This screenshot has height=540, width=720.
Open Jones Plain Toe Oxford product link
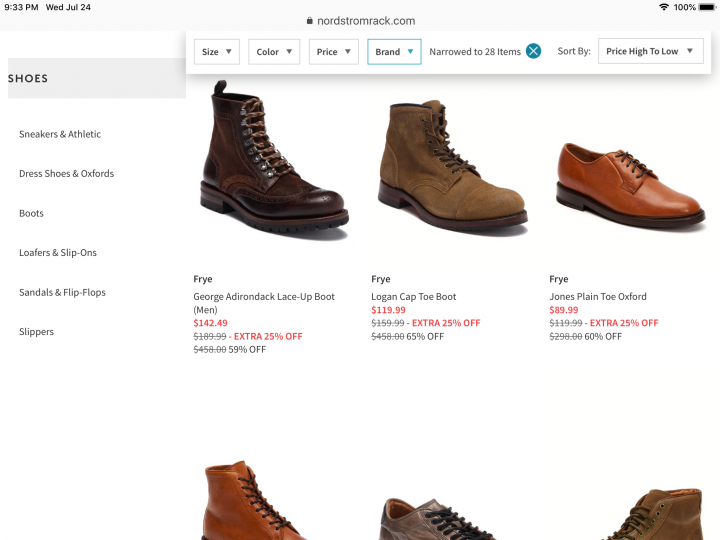(x=598, y=297)
